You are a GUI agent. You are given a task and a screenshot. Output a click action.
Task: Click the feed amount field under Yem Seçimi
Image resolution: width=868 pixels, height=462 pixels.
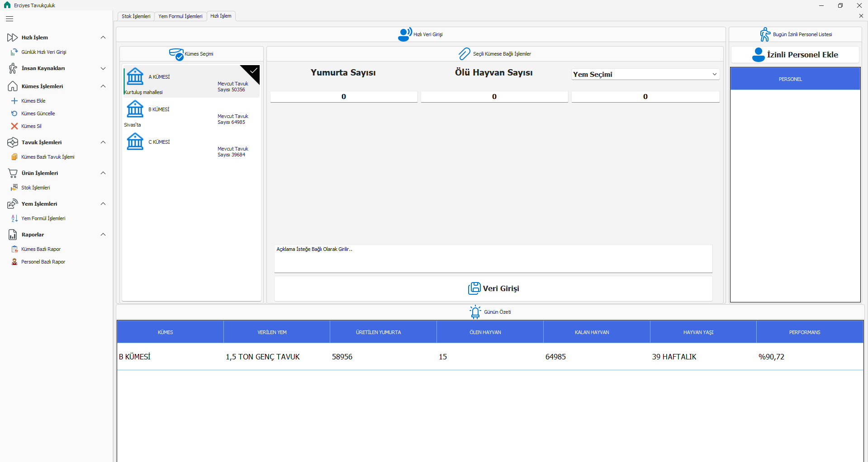(645, 97)
